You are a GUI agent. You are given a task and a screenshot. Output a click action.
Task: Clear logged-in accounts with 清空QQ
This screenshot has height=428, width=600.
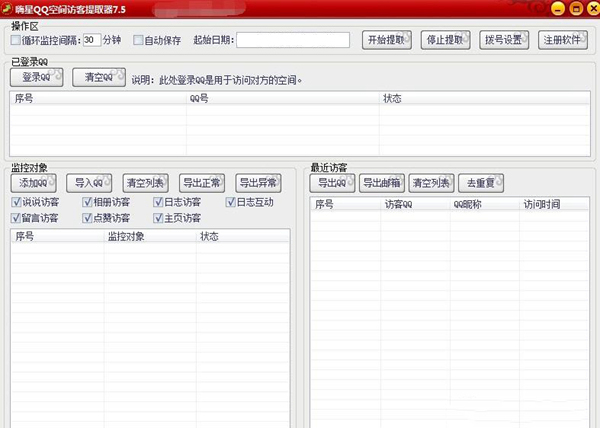(x=98, y=77)
